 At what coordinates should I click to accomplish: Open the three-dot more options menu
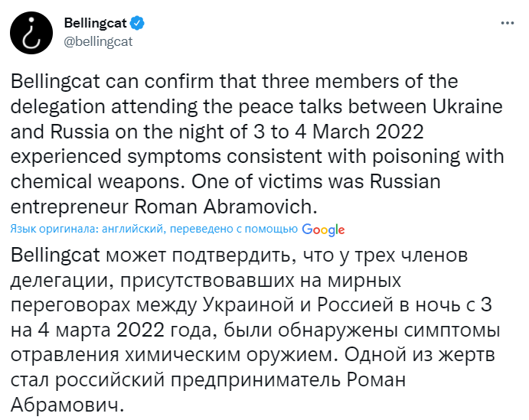tap(508, 23)
